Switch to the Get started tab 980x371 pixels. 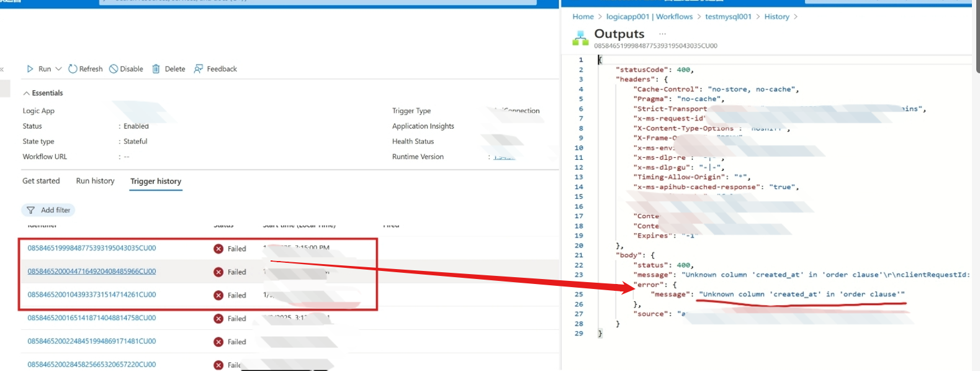pos(41,181)
